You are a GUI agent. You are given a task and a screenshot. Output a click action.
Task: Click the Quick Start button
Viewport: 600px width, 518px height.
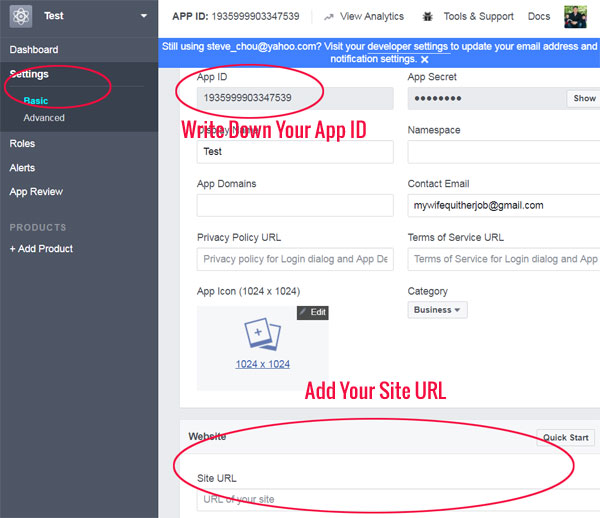tap(566, 438)
